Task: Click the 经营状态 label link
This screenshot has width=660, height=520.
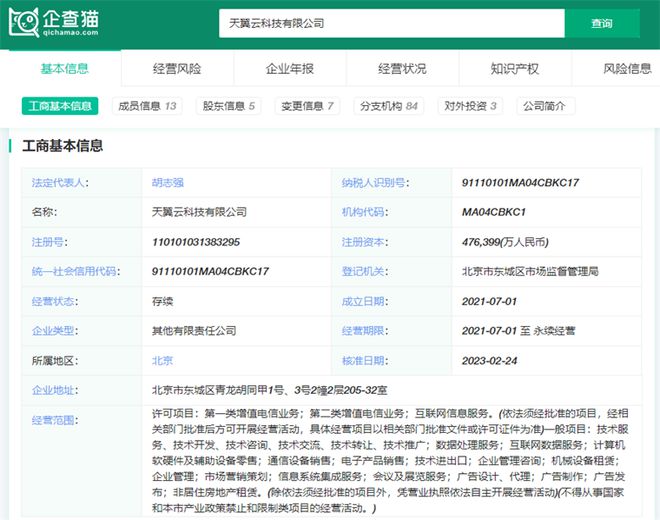Action: click(53, 301)
